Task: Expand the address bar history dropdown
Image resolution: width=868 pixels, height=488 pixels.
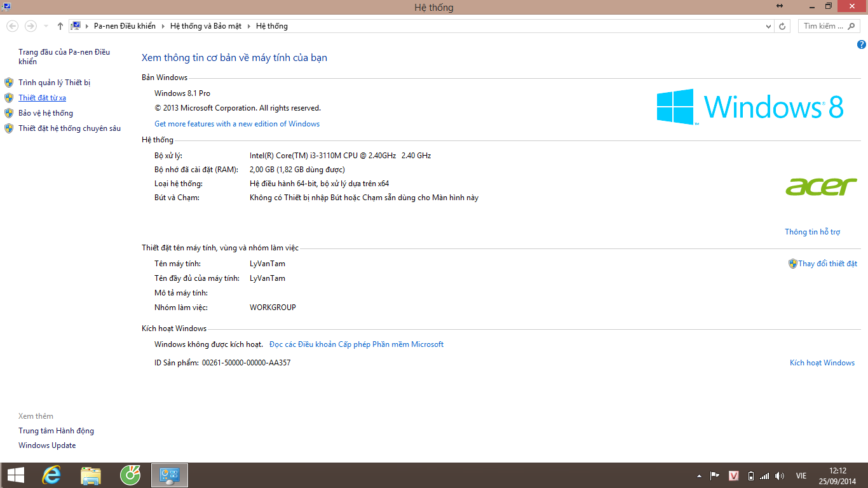Action: (x=769, y=26)
